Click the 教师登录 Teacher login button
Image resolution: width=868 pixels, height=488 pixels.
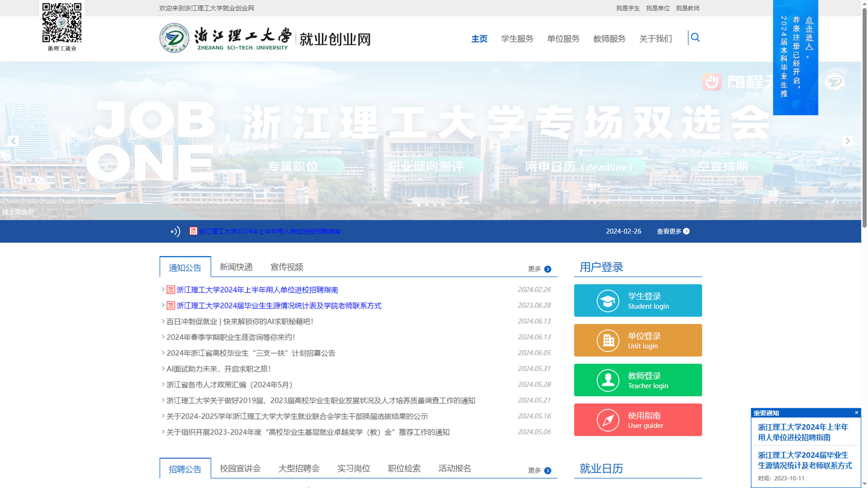(638, 380)
